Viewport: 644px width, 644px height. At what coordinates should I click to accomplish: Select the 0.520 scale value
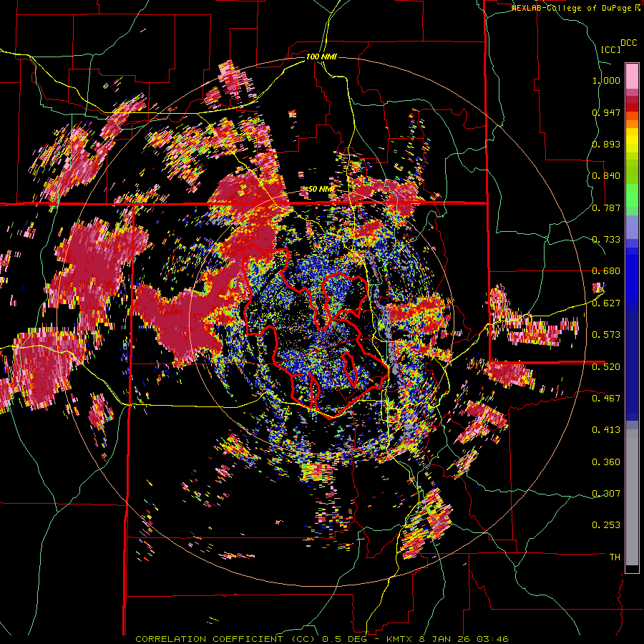coord(606,367)
